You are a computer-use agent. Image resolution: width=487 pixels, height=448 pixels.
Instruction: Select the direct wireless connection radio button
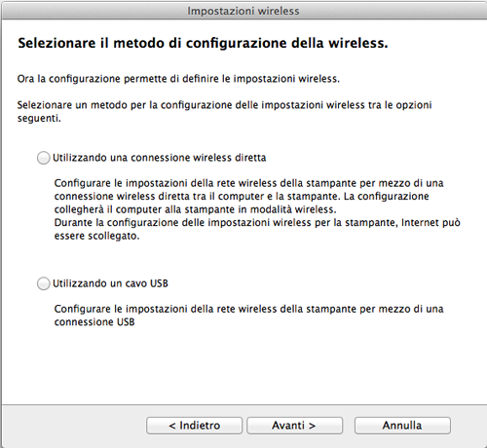click(x=43, y=158)
